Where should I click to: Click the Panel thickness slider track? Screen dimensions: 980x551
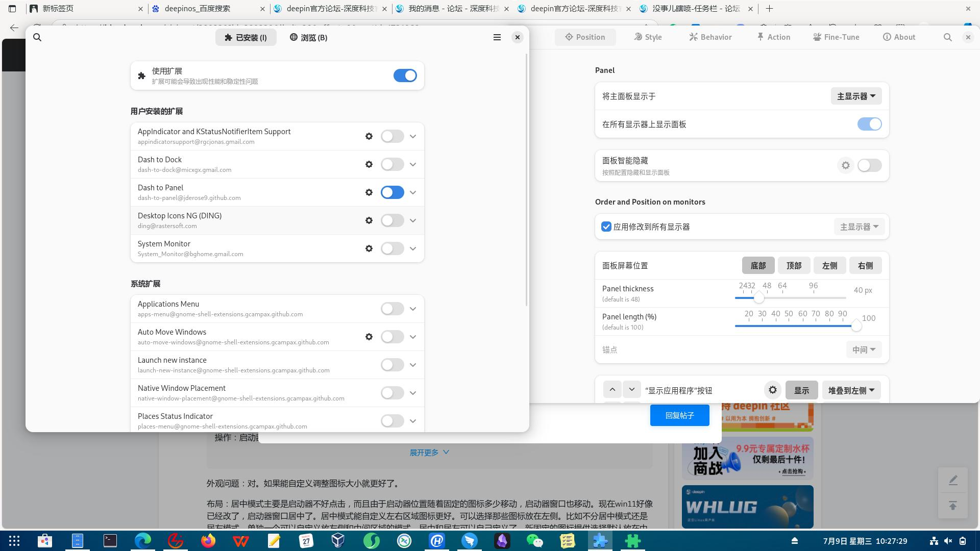pyautogui.click(x=791, y=297)
